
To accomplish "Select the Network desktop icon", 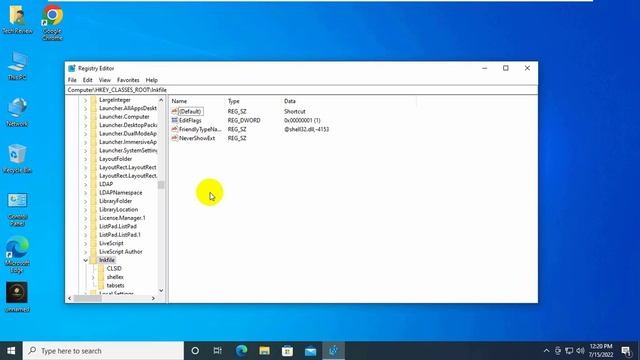I will pos(17,112).
